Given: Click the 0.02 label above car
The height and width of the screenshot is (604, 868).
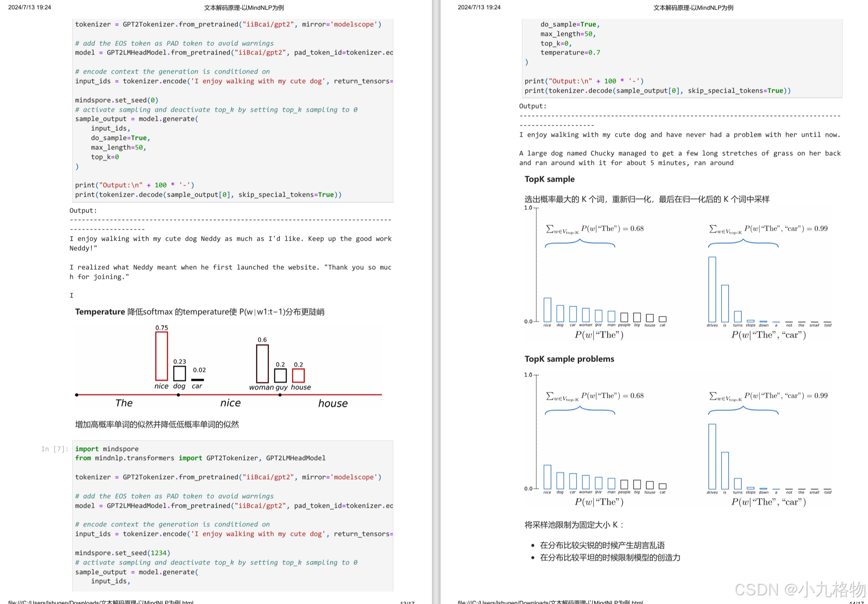Looking at the screenshot, I should 199,370.
